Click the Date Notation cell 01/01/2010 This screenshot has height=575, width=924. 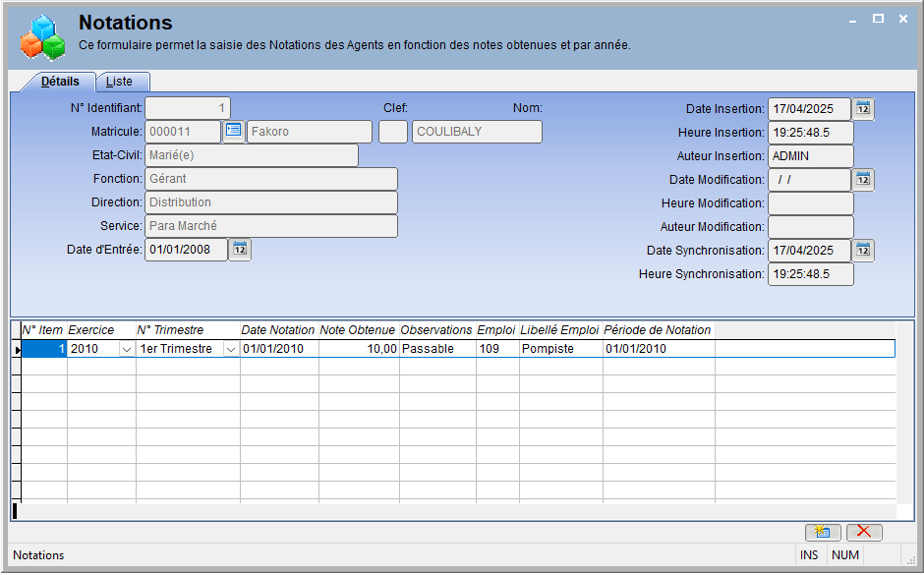coord(279,349)
